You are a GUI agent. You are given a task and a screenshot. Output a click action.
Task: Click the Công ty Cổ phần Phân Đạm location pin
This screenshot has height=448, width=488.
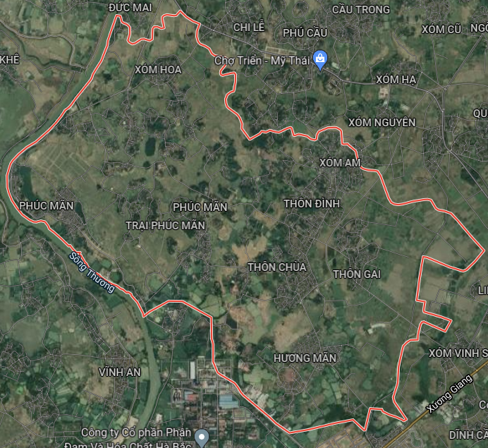point(202,438)
